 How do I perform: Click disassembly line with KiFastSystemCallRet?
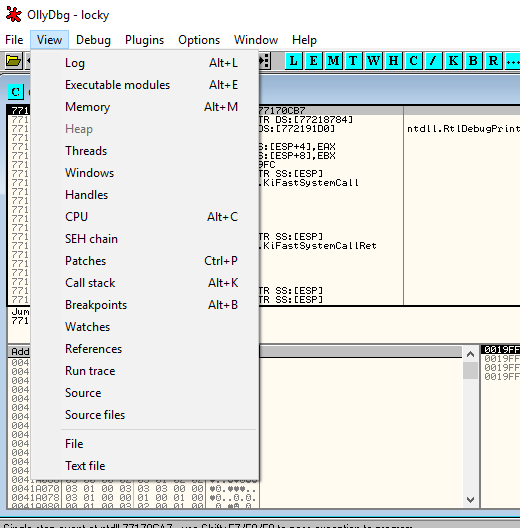317,246
